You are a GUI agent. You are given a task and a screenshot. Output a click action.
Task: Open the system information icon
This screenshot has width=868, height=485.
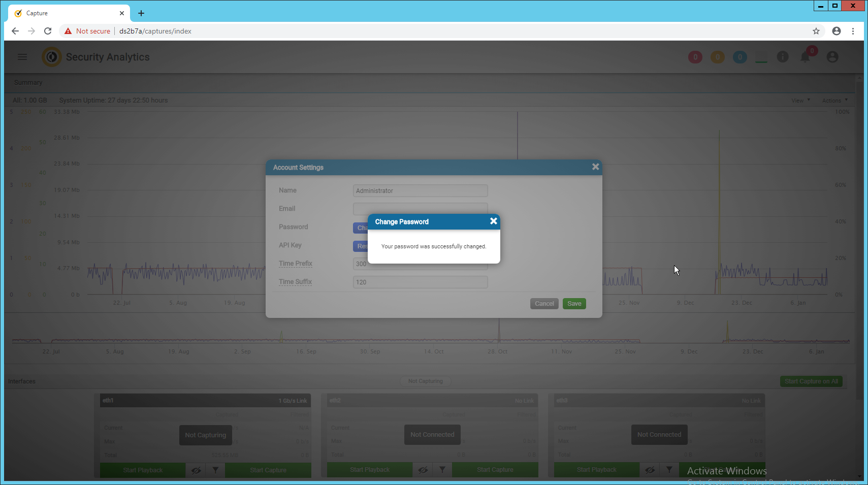[x=783, y=57]
